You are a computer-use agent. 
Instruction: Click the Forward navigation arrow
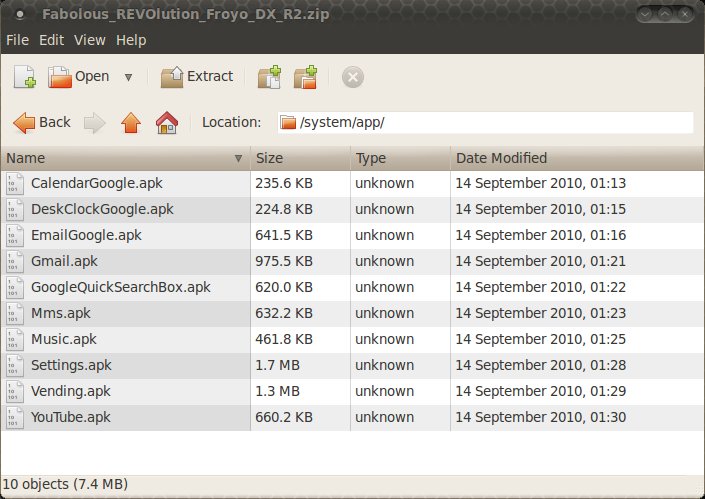point(95,123)
